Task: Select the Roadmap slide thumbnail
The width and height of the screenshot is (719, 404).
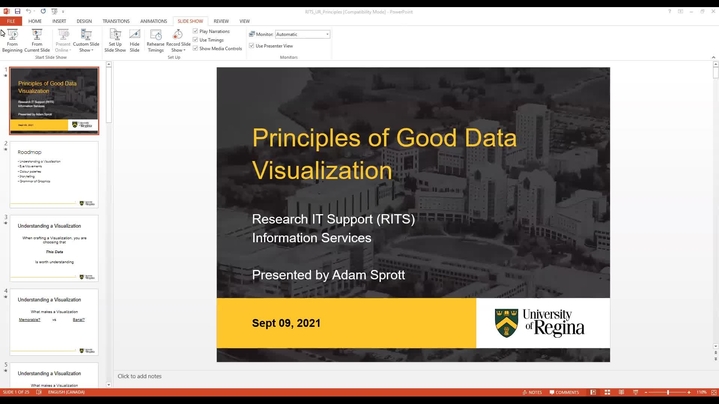Action: [x=55, y=174]
